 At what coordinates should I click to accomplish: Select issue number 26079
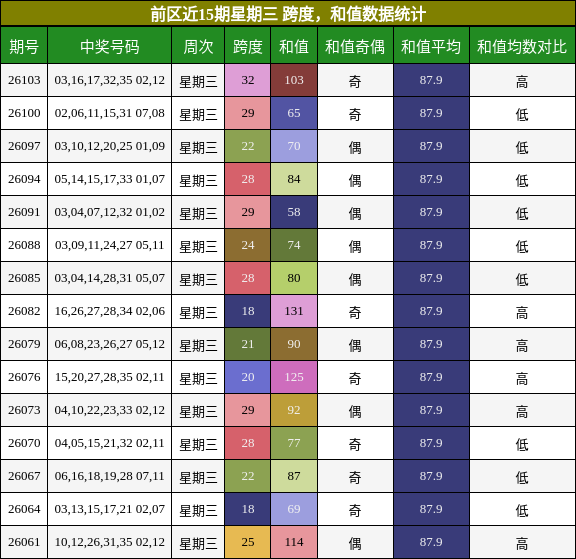point(24,344)
